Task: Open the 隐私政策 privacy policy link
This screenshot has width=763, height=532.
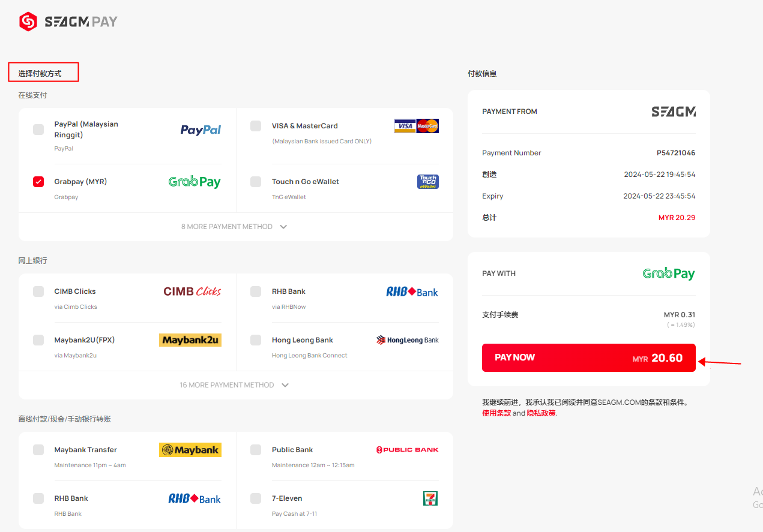Action: coord(541,413)
